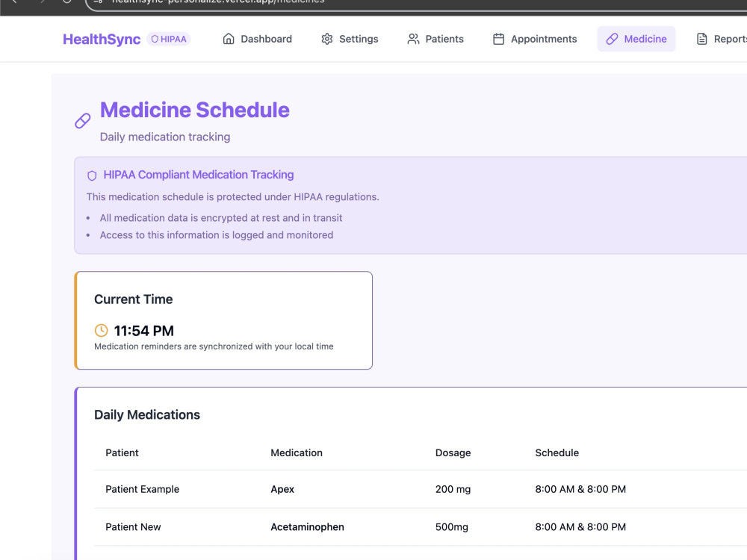Switch to the Patients tab

tap(436, 39)
